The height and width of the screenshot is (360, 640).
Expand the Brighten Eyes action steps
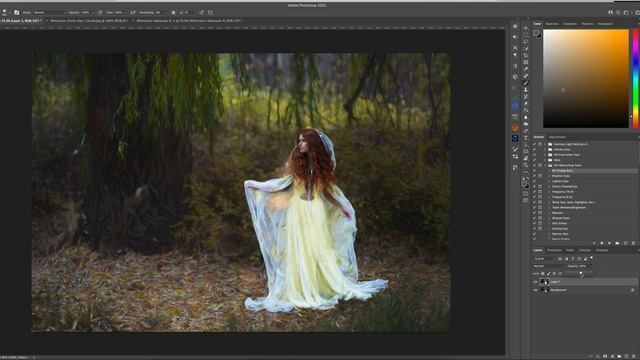click(x=549, y=176)
